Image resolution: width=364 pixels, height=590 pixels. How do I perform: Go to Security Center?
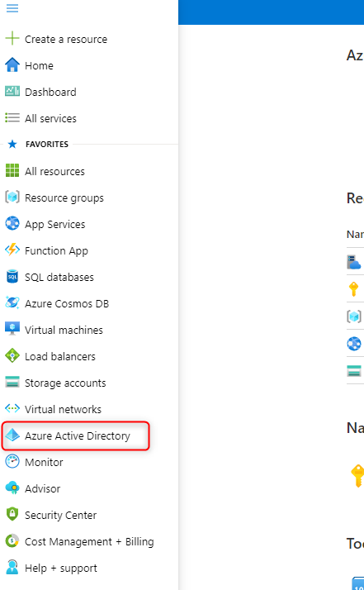(60, 515)
